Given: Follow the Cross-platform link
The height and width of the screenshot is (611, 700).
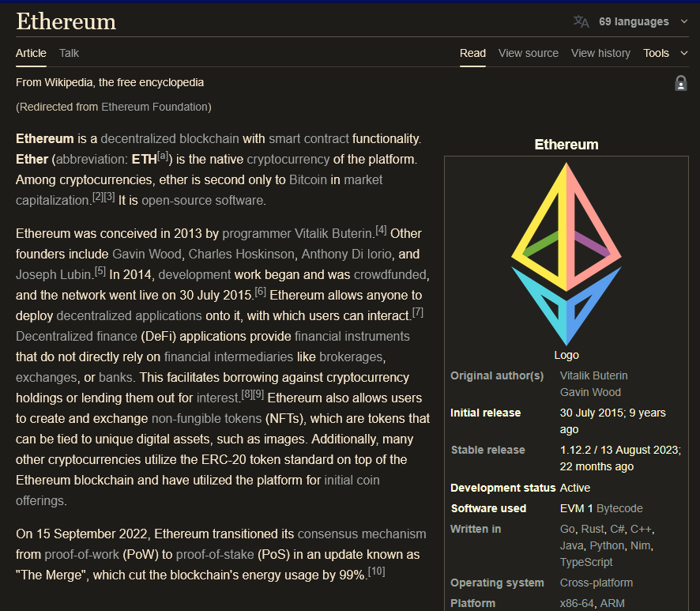Looking at the screenshot, I should (x=597, y=583).
